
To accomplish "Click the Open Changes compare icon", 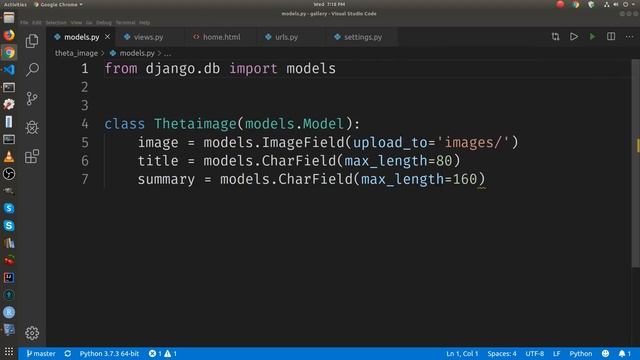I will click(556, 37).
